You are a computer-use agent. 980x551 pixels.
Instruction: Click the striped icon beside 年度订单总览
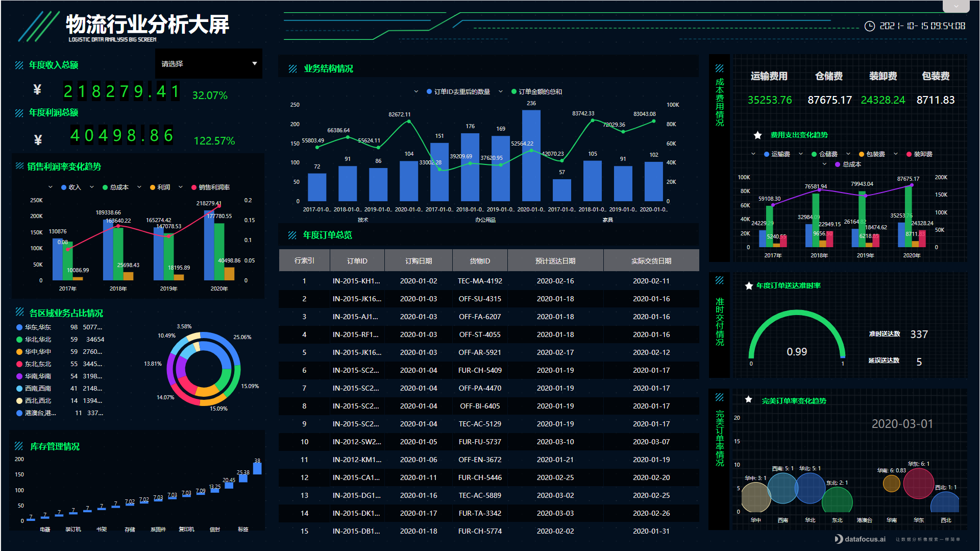(x=292, y=235)
